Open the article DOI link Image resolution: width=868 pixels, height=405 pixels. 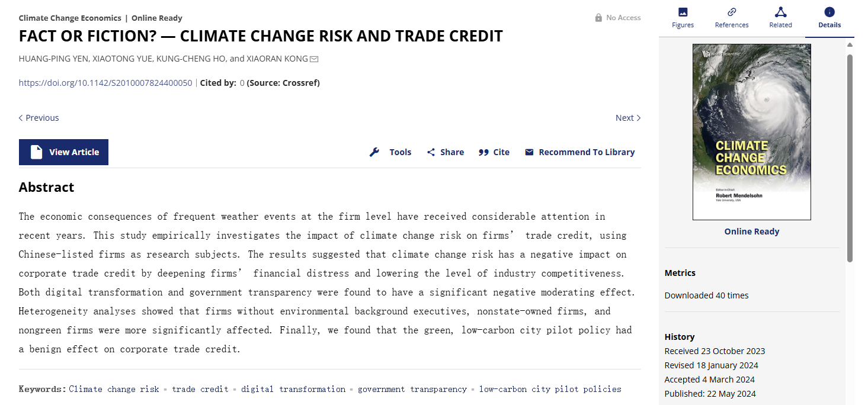click(105, 82)
